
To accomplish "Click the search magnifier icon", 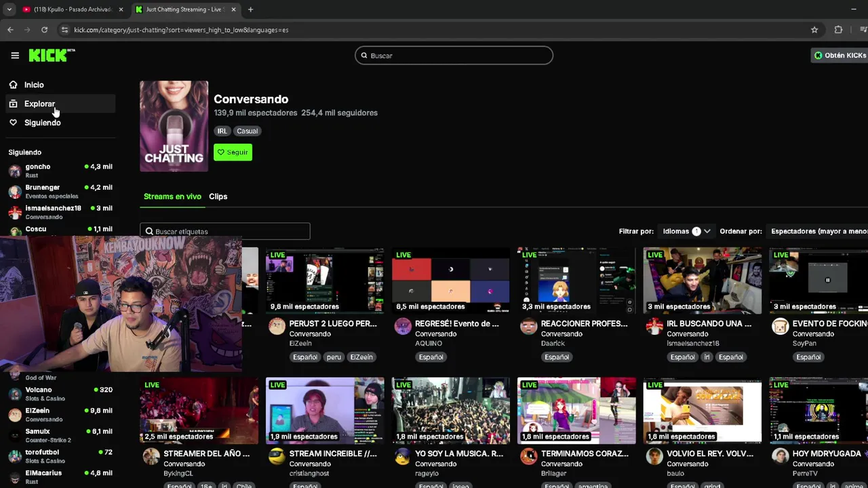I will [x=364, y=56].
